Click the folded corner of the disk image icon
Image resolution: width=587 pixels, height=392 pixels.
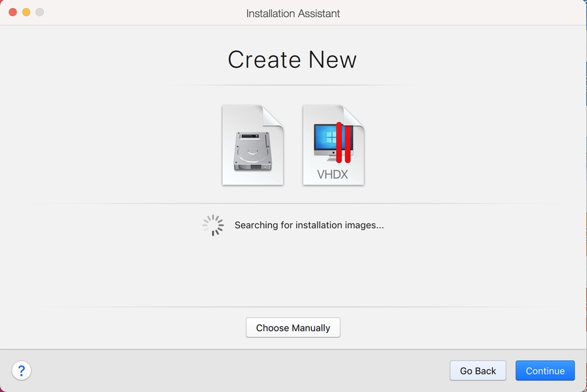click(x=274, y=115)
